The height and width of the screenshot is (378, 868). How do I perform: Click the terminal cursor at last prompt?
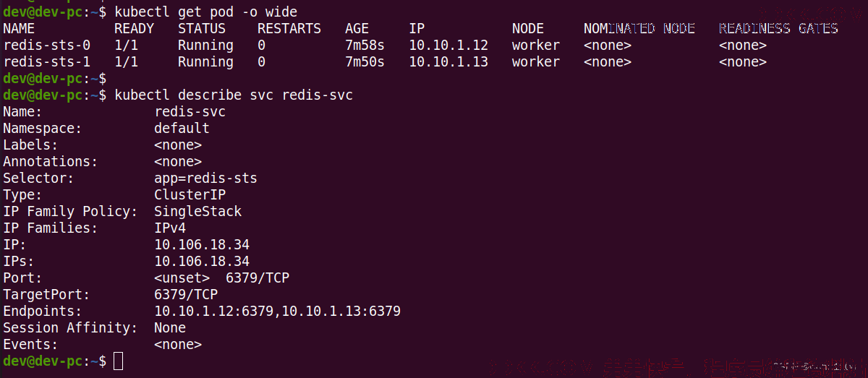click(119, 361)
